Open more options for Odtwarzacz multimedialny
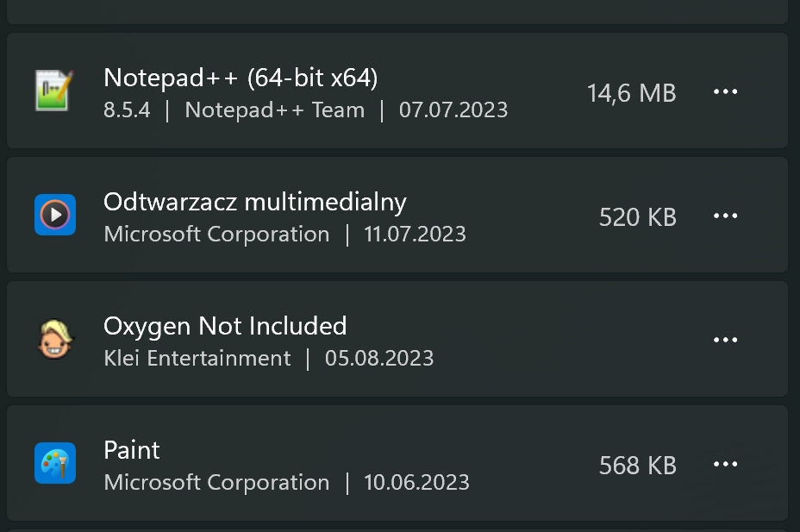Screen dimensions: 800x532 [x=726, y=216]
